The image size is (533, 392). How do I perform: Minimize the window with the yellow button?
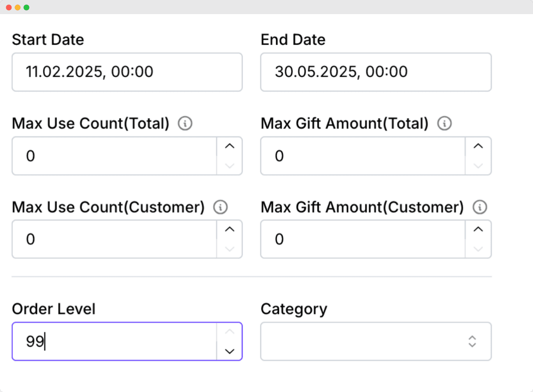click(x=18, y=7)
